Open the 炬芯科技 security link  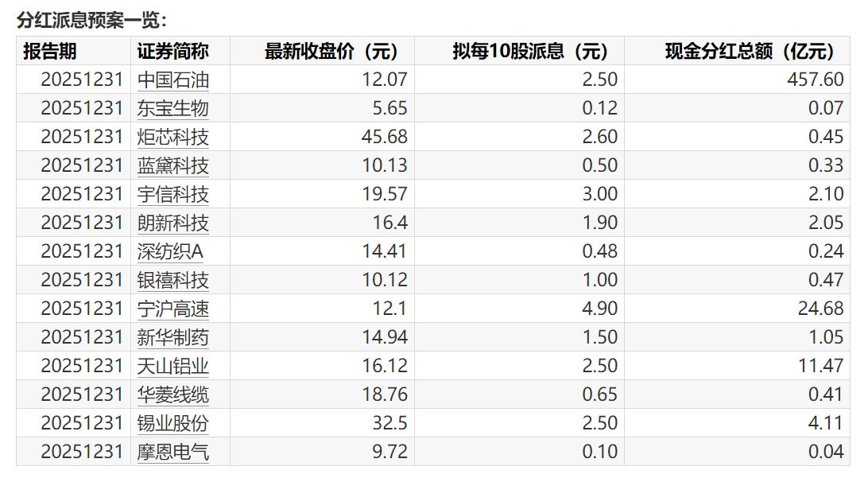(172, 137)
